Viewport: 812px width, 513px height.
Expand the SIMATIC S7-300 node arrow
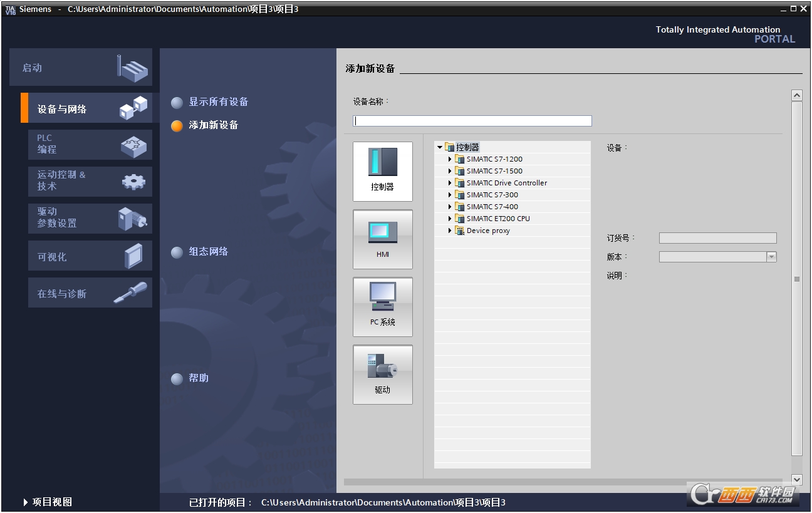(450, 195)
